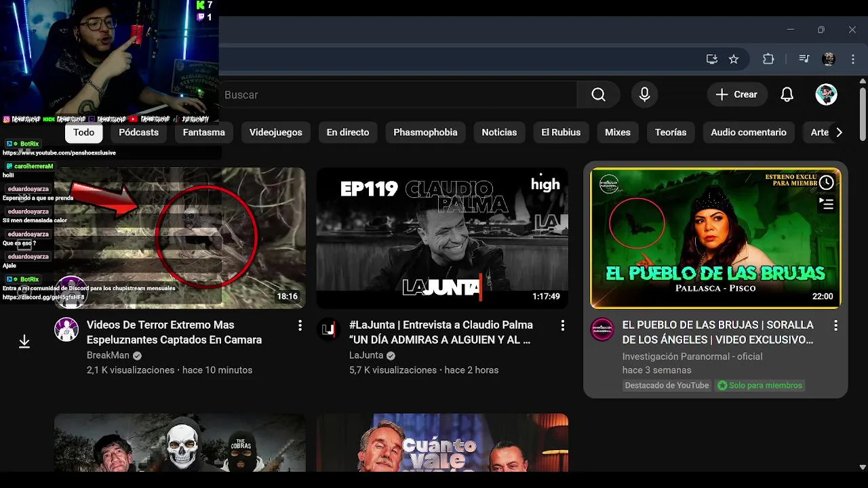Open BreakMan channel name link
Viewport: 868px width, 488px height.
click(x=108, y=355)
